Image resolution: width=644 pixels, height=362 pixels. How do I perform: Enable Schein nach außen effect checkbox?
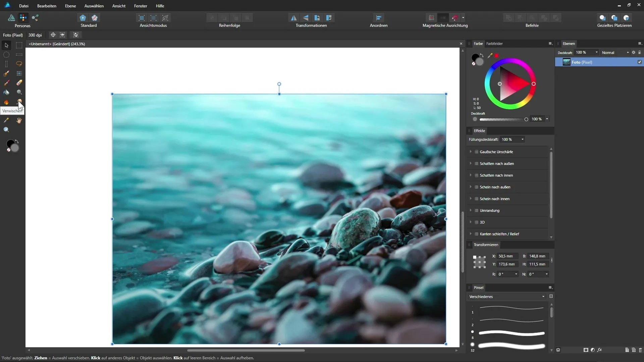coord(477,187)
